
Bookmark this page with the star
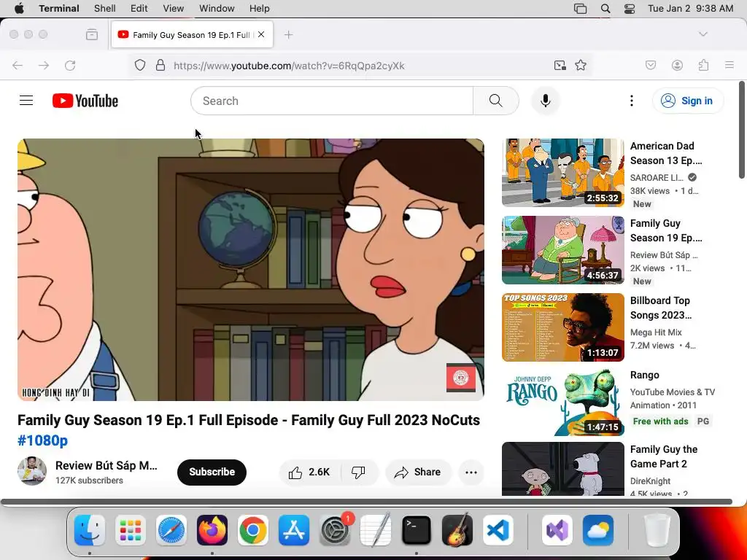(581, 65)
